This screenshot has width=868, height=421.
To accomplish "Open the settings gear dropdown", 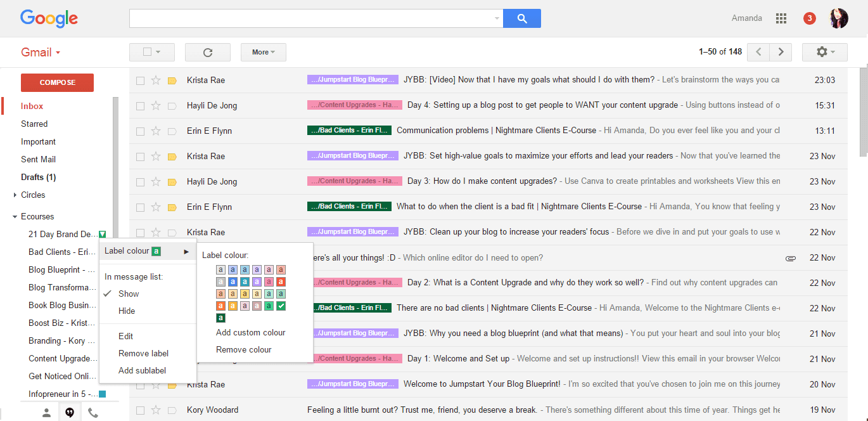I will (824, 52).
